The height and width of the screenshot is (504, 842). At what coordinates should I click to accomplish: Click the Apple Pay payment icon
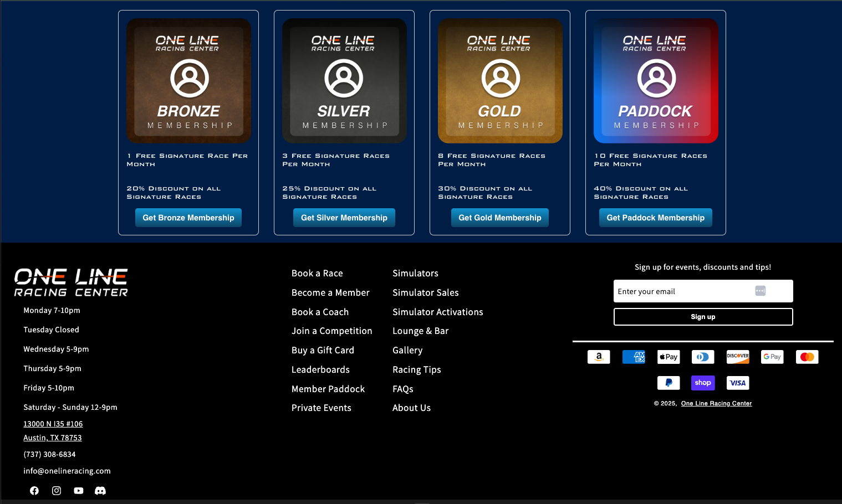pyautogui.click(x=669, y=357)
